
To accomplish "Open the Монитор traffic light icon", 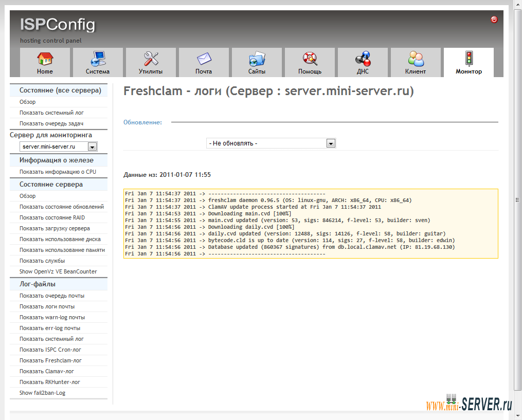I will [469, 58].
